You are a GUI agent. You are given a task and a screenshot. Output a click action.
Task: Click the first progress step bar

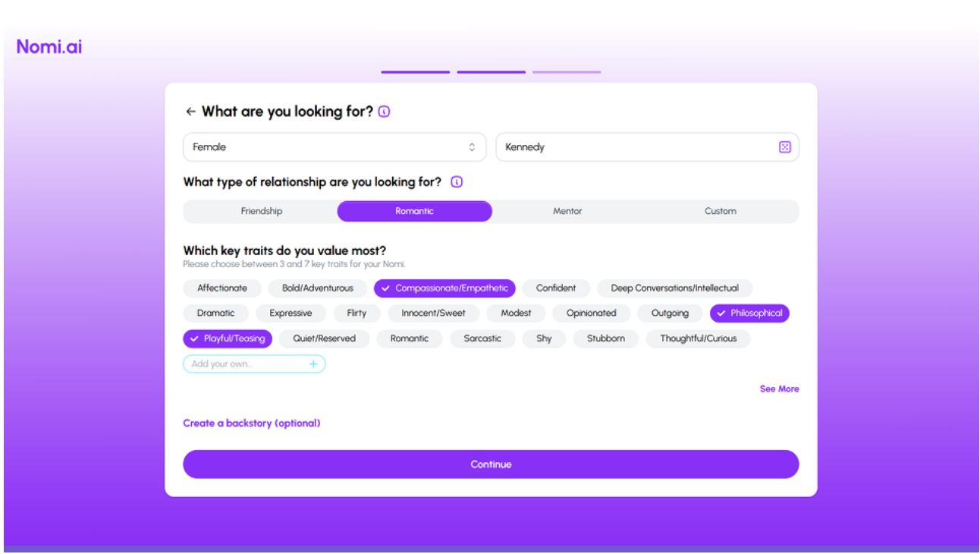[x=415, y=72]
